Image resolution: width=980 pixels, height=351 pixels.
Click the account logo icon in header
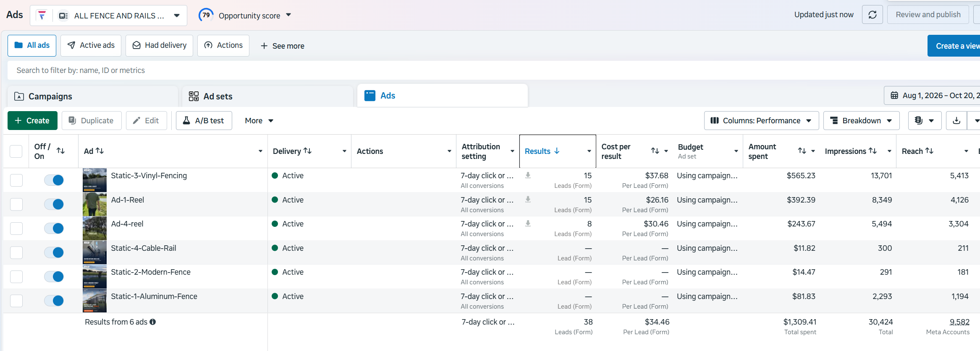42,16
